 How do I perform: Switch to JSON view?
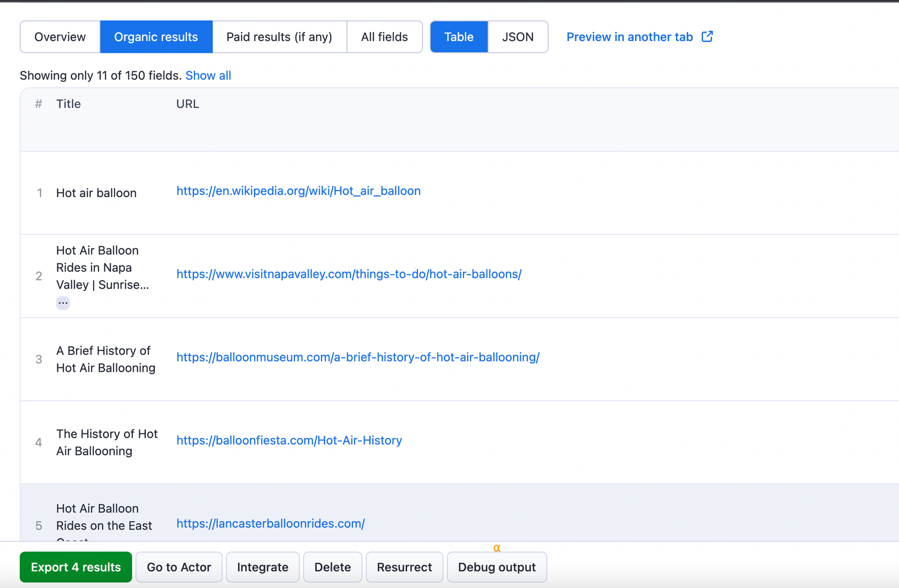[x=517, y=37]
